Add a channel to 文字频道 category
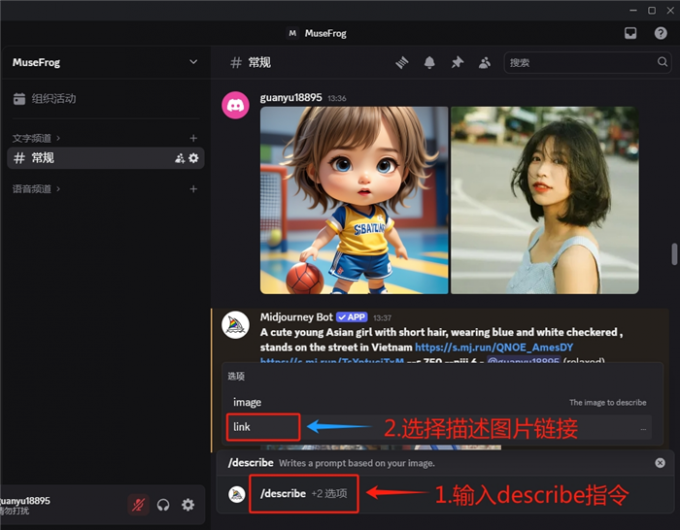The width and height of the screenshot is (680, 530). click(x=193, y=138)
